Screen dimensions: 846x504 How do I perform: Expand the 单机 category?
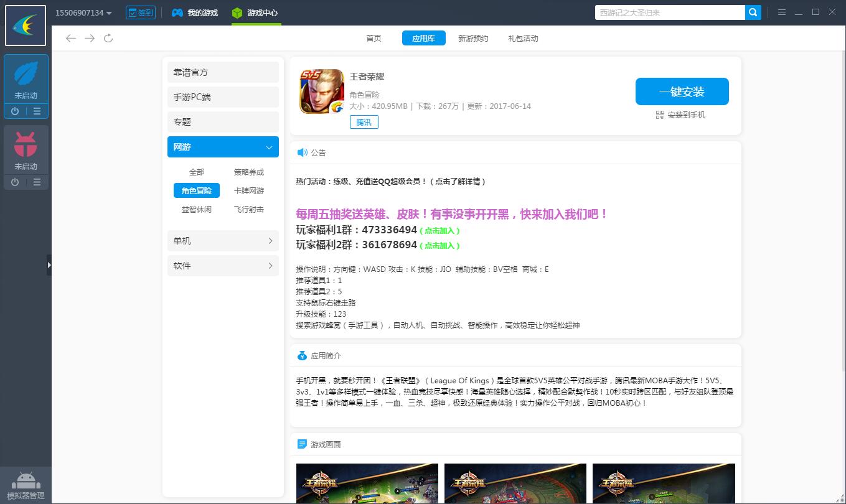(223, 241)
